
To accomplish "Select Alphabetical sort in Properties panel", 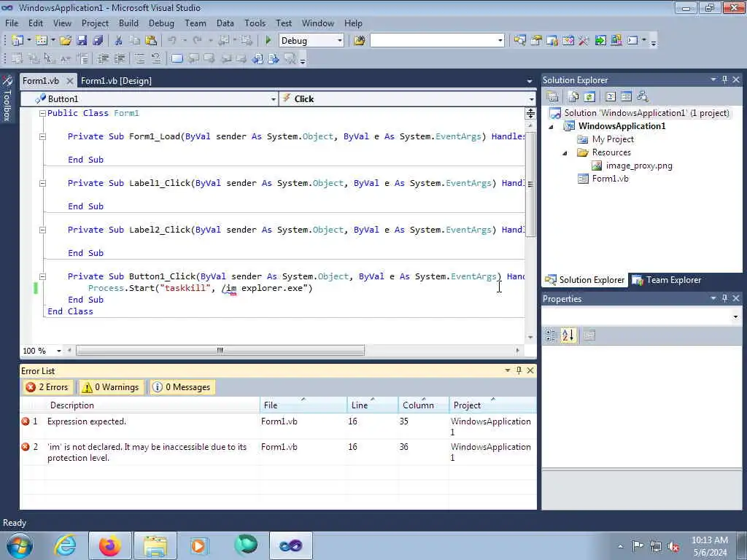I will pyautogui.click(x=568, y=335).
